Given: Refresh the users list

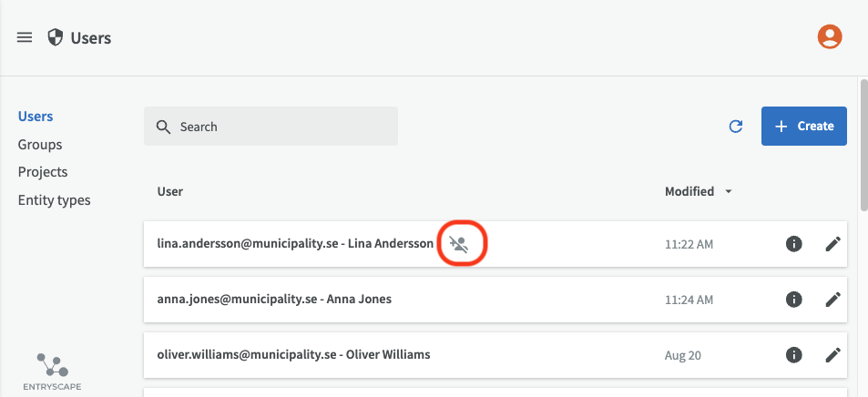Looking at the screenshot, I should [x=736, y=127].
